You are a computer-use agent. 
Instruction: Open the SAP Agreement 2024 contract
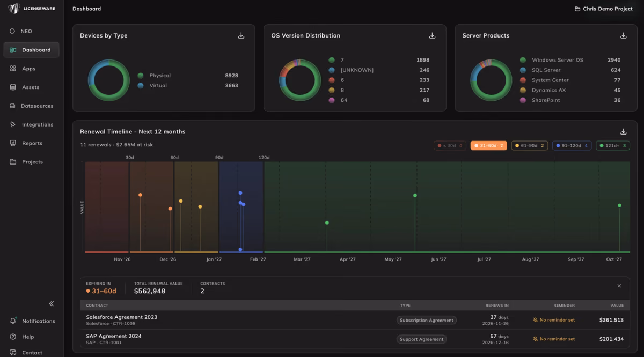pos(114,336)
